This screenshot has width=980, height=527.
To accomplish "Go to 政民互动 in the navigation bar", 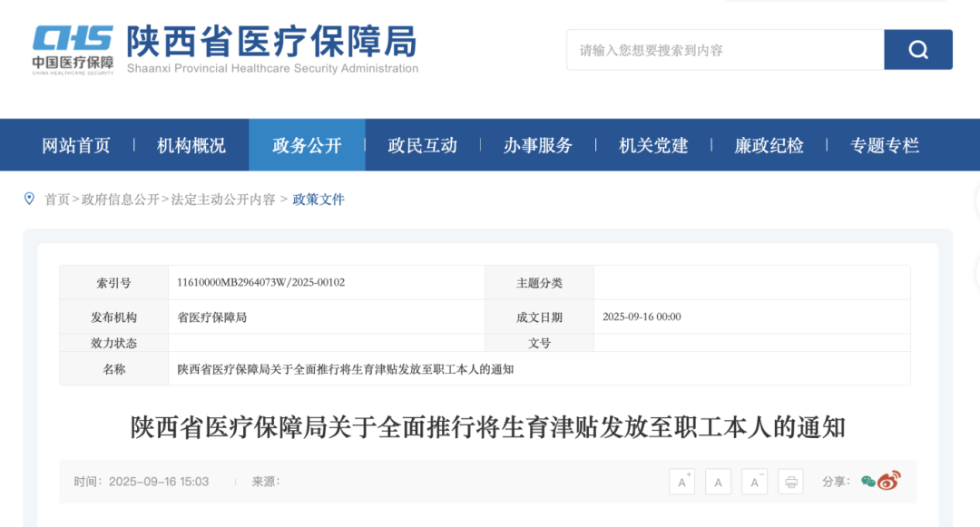I will (422, 145).
